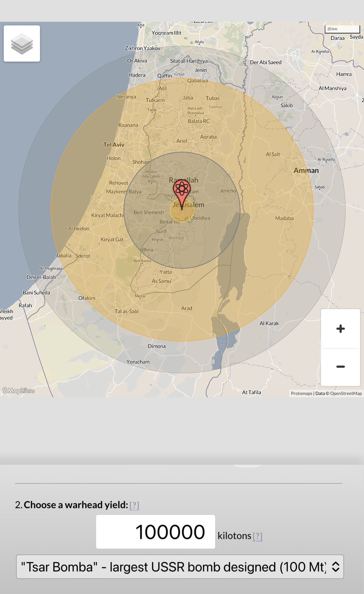Click the yield kilotons input field
This screenshot has height=594, width=364.
point(155,532)
